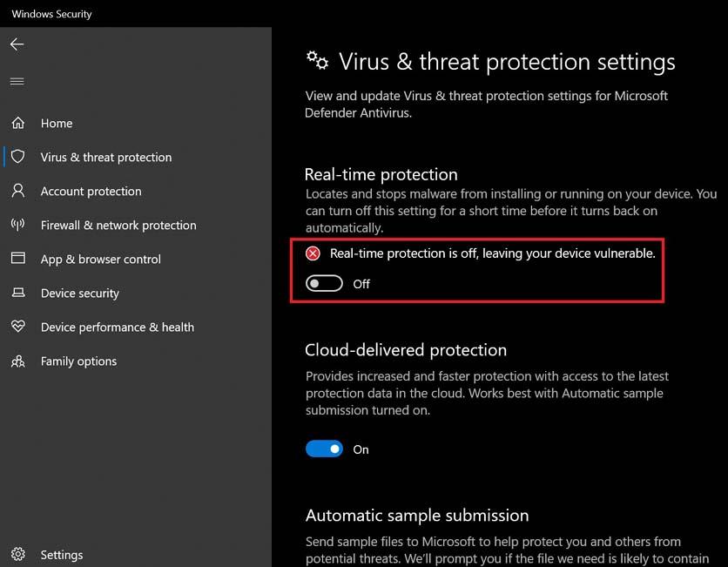728x567 pixels.
Task: Click the red error icon beside real-time warning
Action: pyautogui.click(x=313, y=253)
